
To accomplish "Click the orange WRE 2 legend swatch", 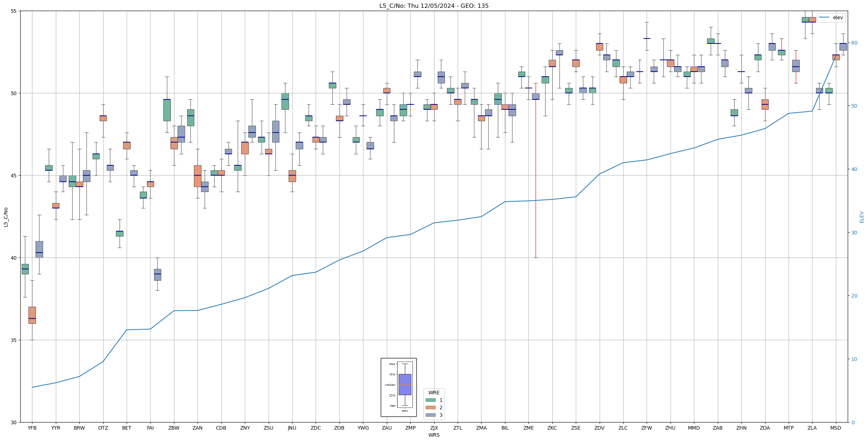I will pos(430,408).
